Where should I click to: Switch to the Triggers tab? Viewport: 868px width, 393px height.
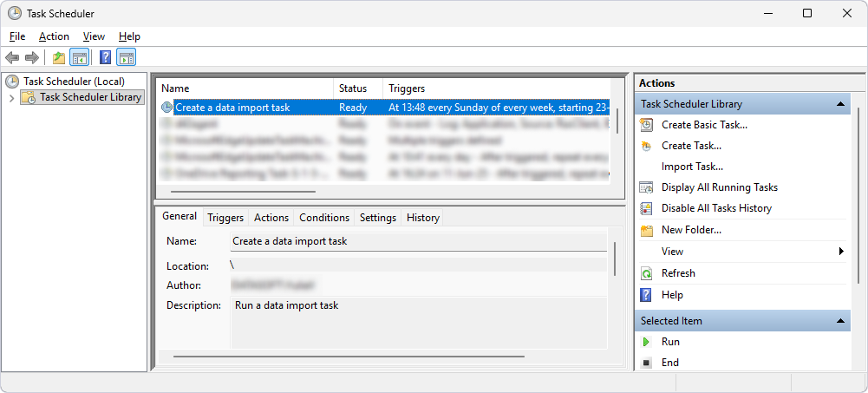tap(225, 218)
